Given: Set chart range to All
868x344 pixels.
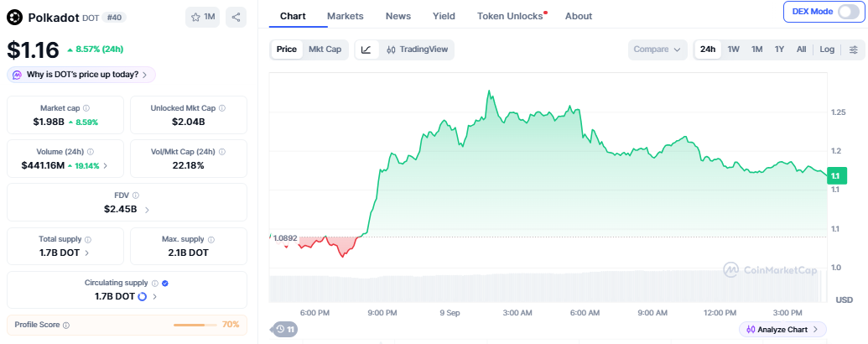Looking at the screenshot, I should pyautogui.click(x=801, y=50).
